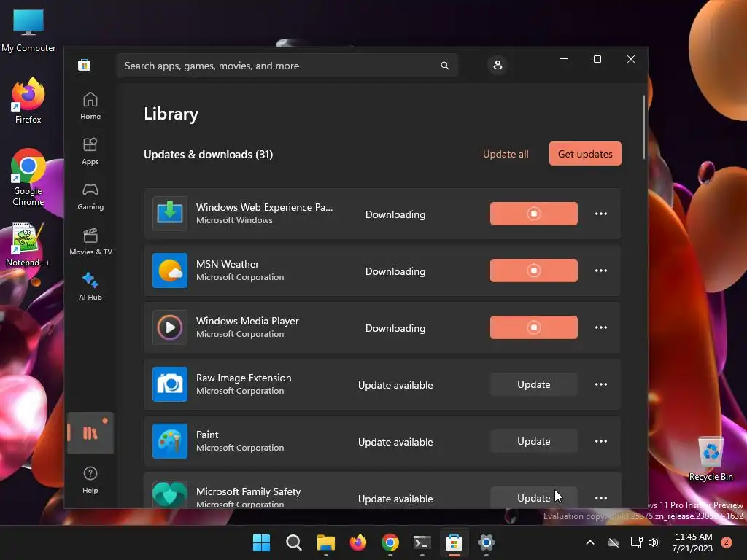The width and height of the screenshot is (747, 560).
Task: Launch Google Chrome from the taskbar
Action: [390, 542]
